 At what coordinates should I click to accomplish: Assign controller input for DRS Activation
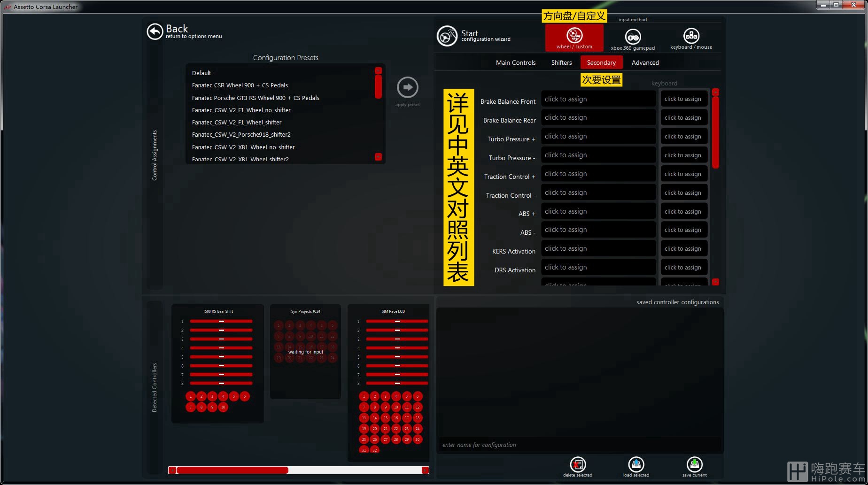pyautogui.click(x=598, y=267)
